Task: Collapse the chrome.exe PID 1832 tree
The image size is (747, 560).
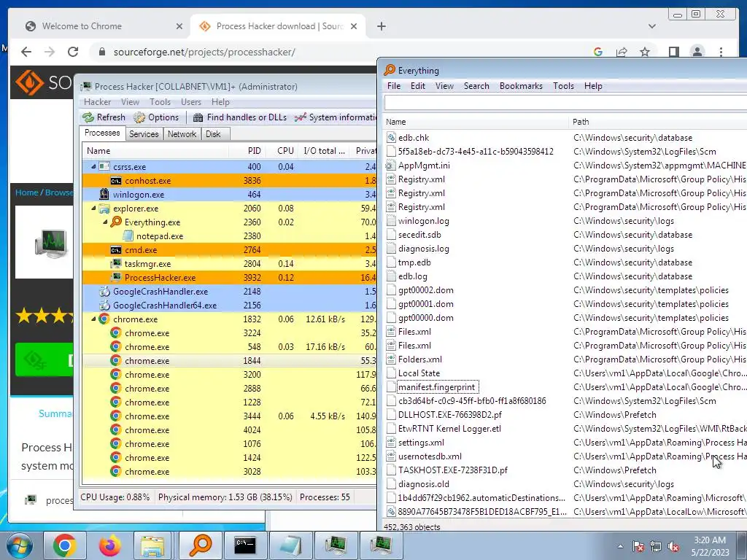Action: 93,319
